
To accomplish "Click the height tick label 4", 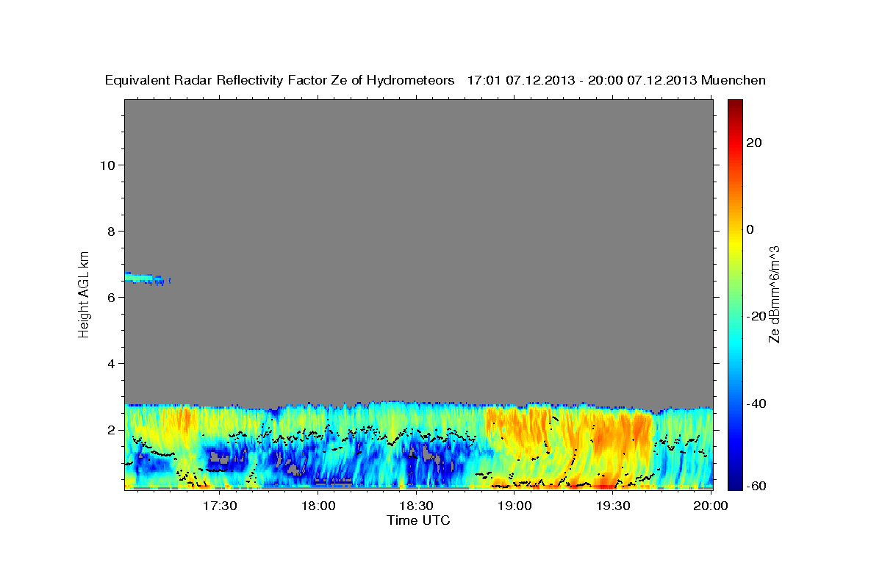I will coord(111,363).
